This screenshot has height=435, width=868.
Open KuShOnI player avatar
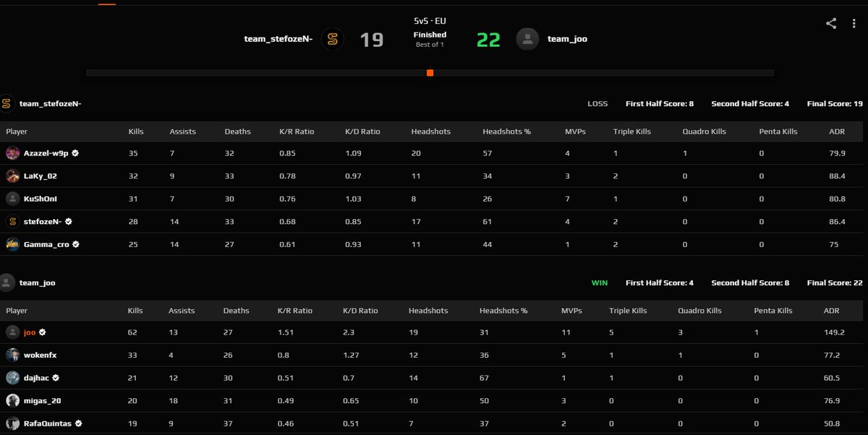[12, 199]
